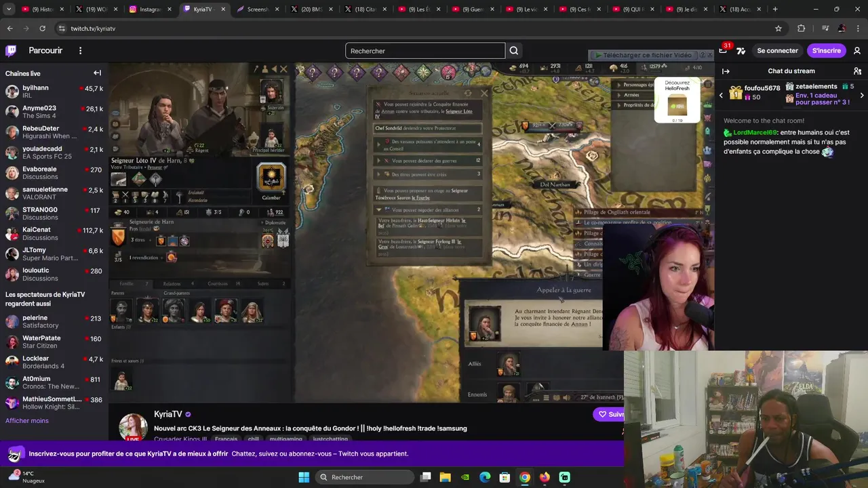Open WaterPatate Star Citizen channel
Image resolution: width=868 pixels, height=488 pixels.
(x=54, y=342)
